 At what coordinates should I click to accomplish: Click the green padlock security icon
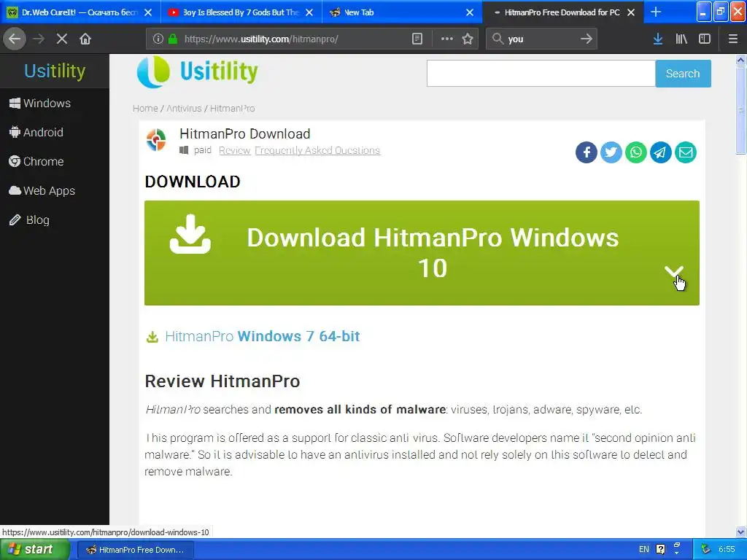click(173, 39)
